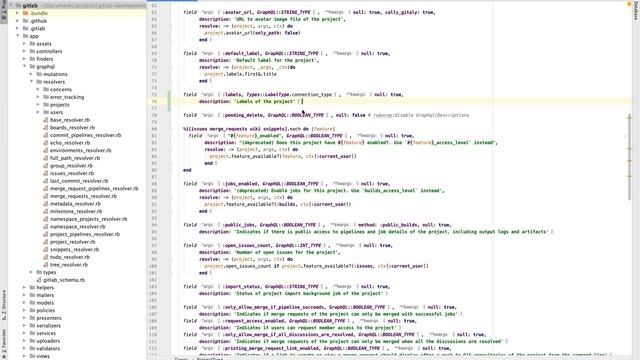Expand the assets folder

tap(24, 44)
